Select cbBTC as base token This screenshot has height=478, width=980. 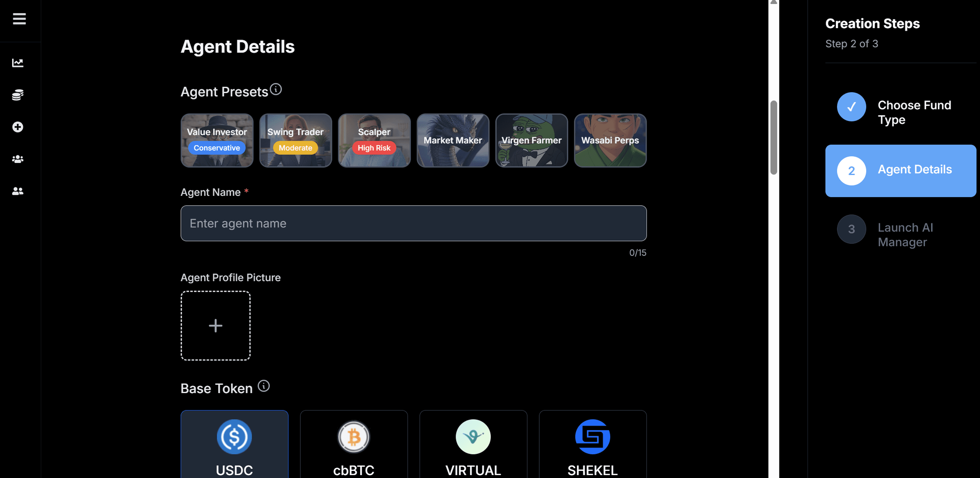354,444
